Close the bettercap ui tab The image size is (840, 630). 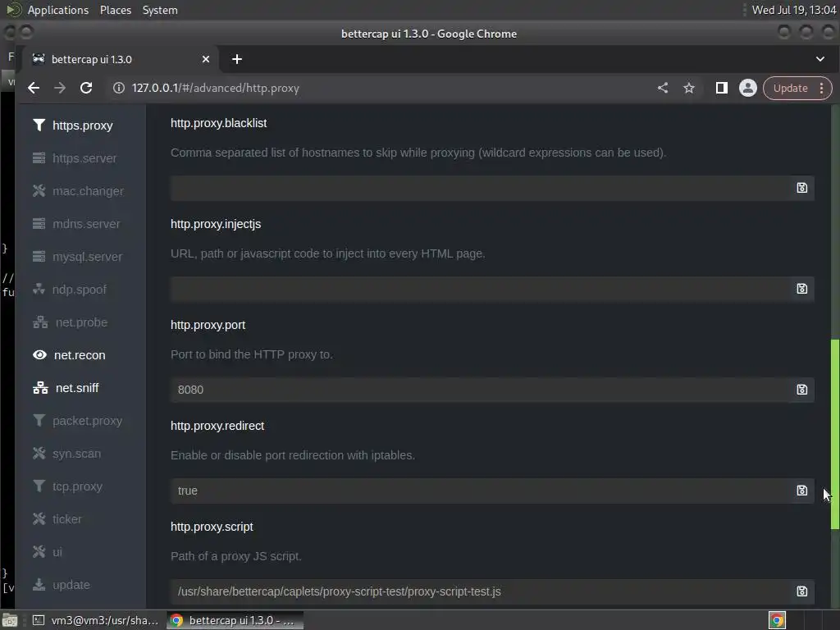tap(206, 59)
